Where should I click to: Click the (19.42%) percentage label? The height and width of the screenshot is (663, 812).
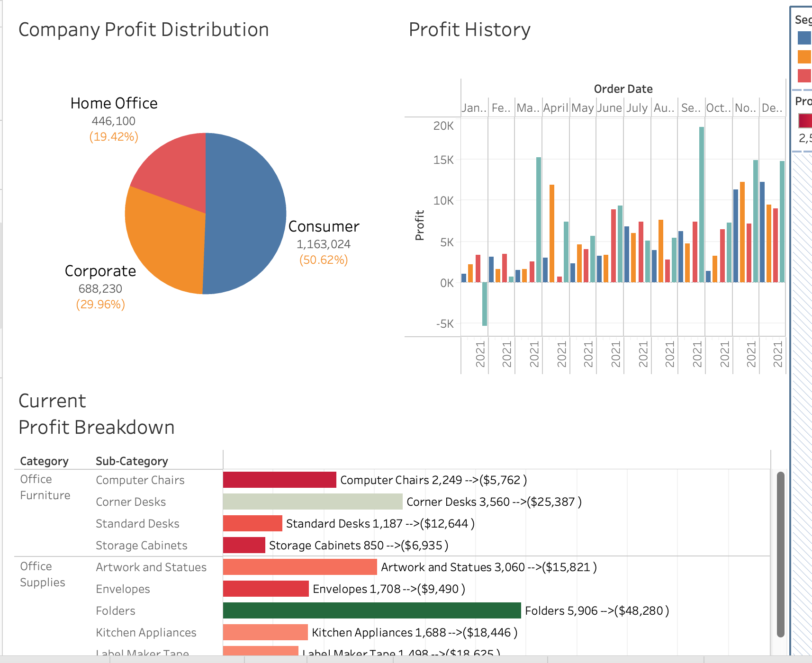114,137
